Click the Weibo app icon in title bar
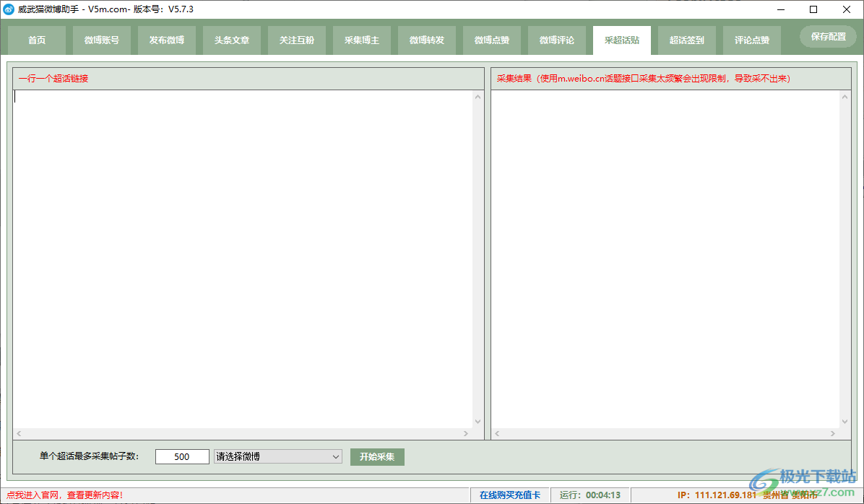 9,9
